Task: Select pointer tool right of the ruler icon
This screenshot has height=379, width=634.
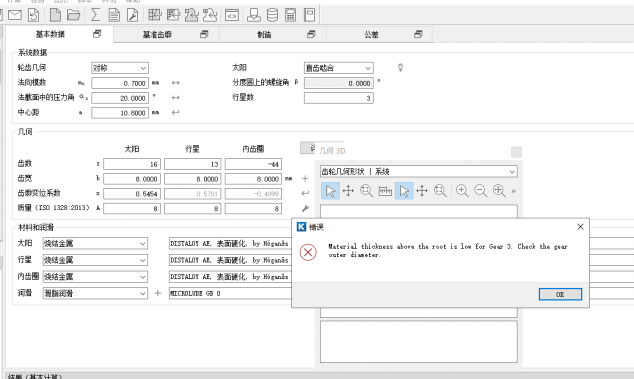Action: [x=404, y=191]
